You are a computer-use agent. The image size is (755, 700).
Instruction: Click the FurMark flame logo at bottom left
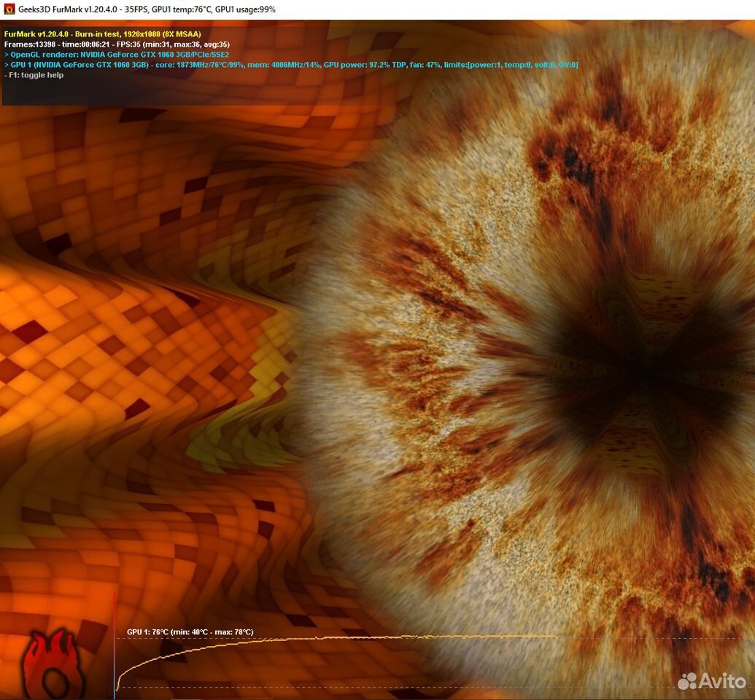52,664
